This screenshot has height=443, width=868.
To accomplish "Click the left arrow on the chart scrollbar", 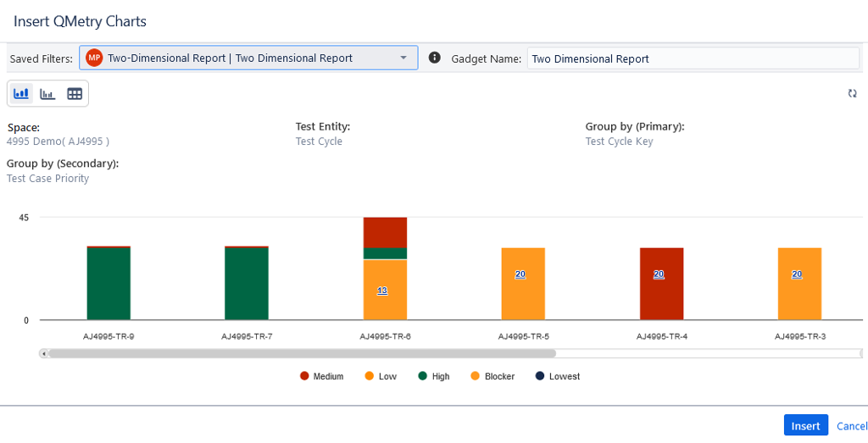I will (x=44, y=353).
